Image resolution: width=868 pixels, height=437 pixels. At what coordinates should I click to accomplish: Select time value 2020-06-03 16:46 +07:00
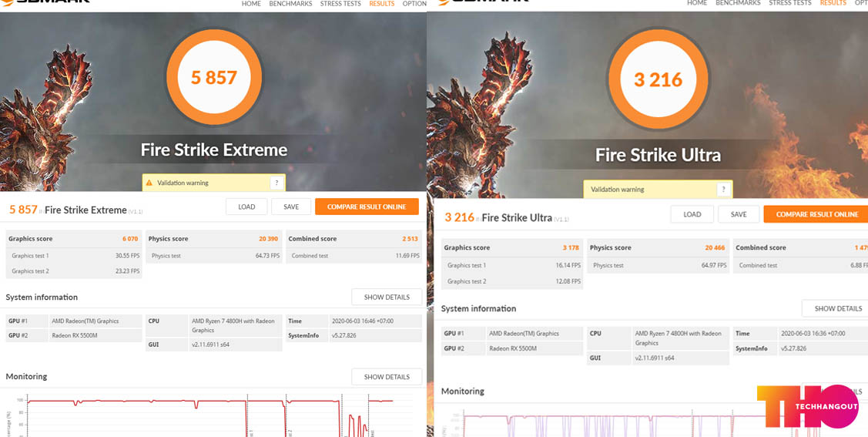(364, 321)
